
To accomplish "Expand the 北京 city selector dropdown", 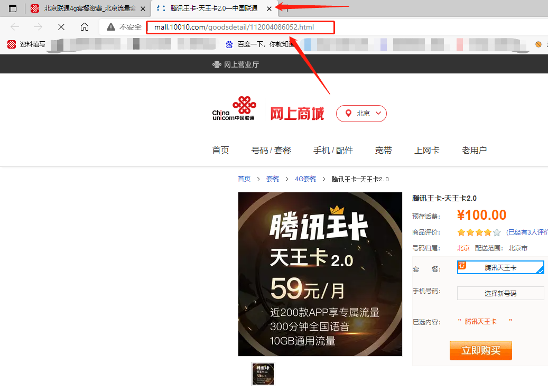I will pyautogui.click(x=361, y=114).
